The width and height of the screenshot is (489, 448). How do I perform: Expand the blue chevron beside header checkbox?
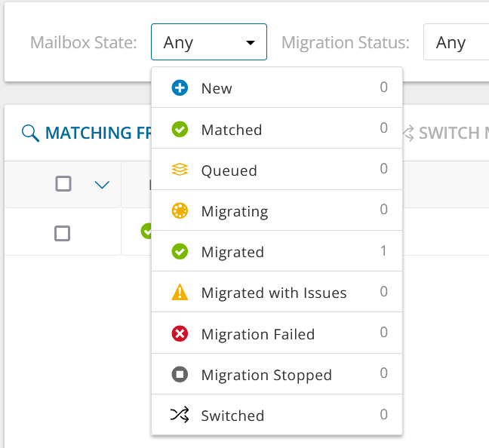point(103,185)
